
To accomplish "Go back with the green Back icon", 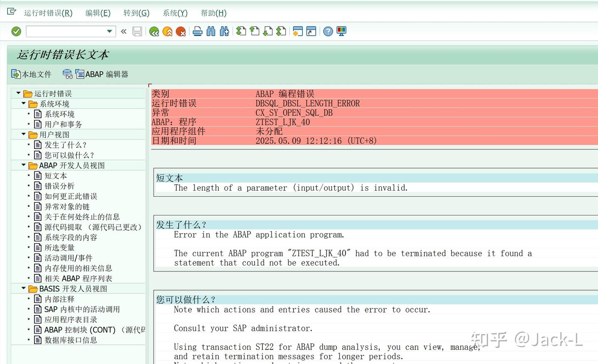I will [x=154, y=32].
